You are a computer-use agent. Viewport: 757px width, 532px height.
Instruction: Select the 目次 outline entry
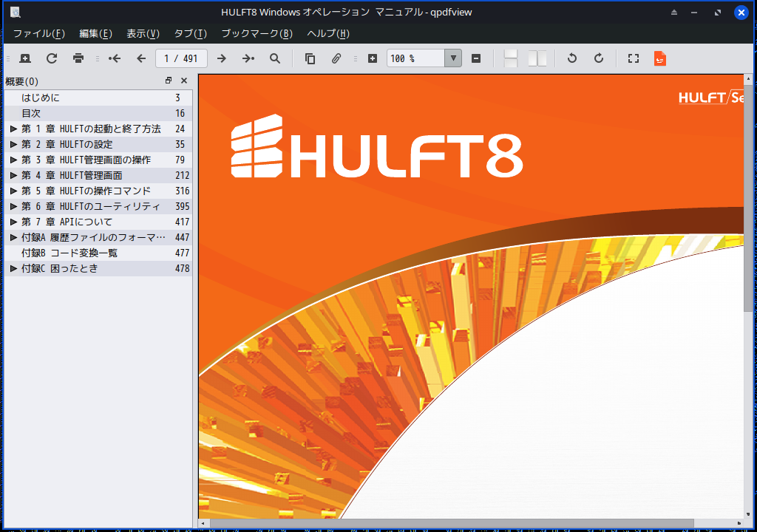pos(31,113)
